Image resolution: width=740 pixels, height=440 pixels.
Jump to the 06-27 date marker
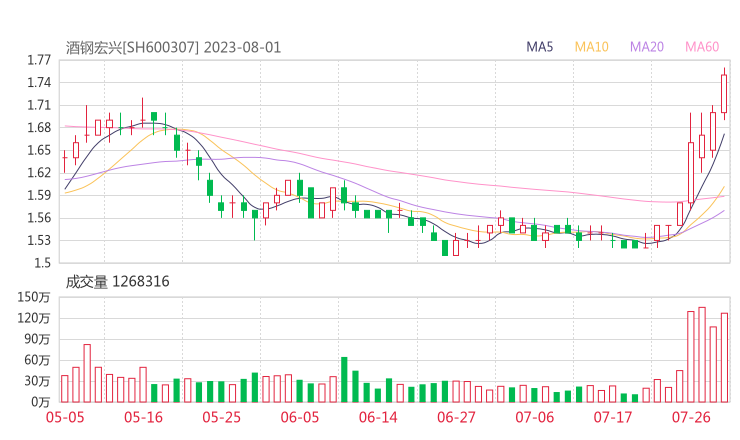(x=455, y=417)
